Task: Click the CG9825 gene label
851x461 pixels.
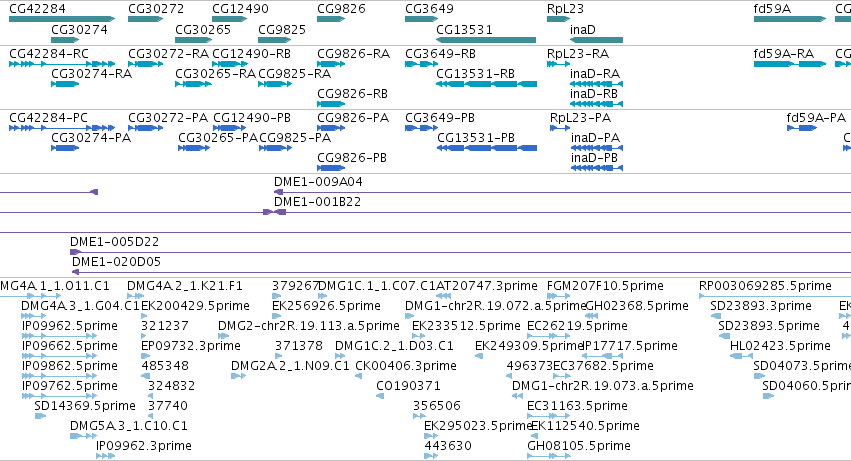Action: pyautogui.click(x=282, y=29)
